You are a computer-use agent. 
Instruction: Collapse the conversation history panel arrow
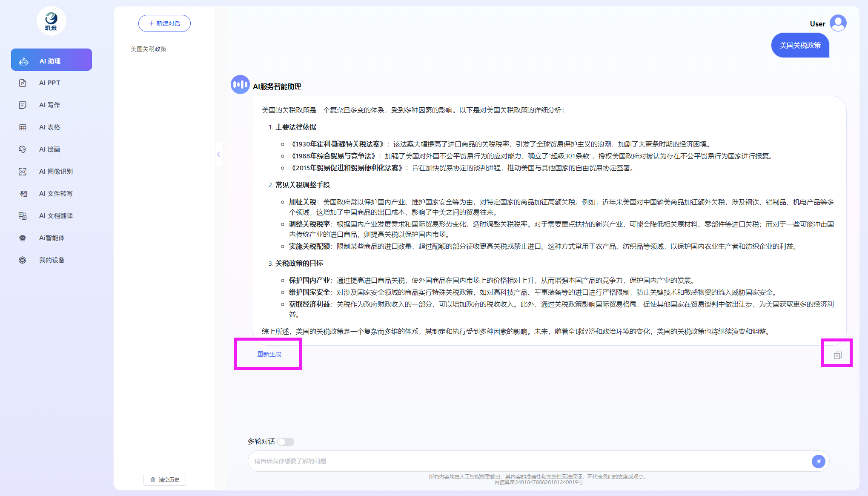click(x=218, y=154)
